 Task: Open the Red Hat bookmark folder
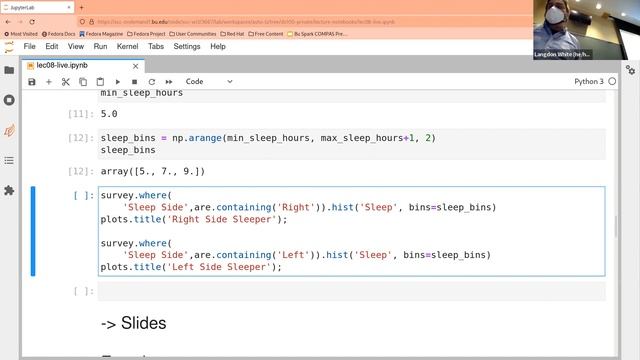232,34
